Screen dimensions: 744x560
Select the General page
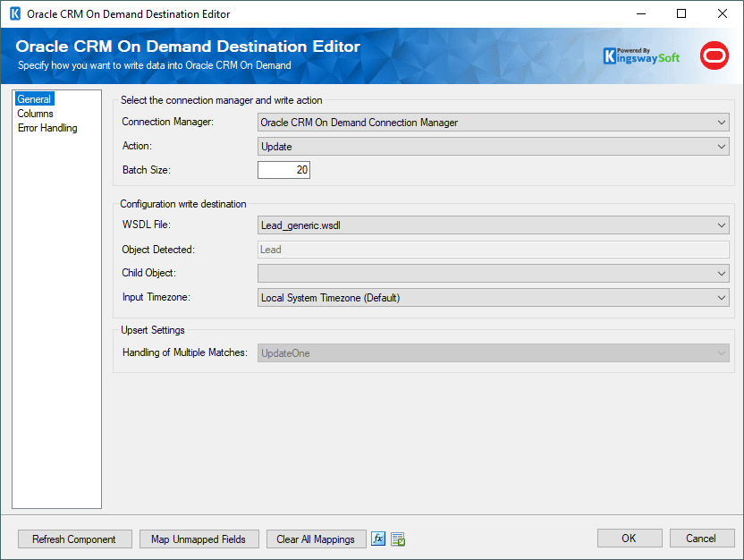(34, 98)
